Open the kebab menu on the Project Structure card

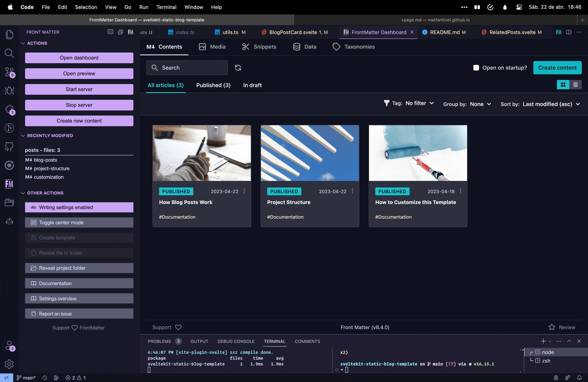352,191
